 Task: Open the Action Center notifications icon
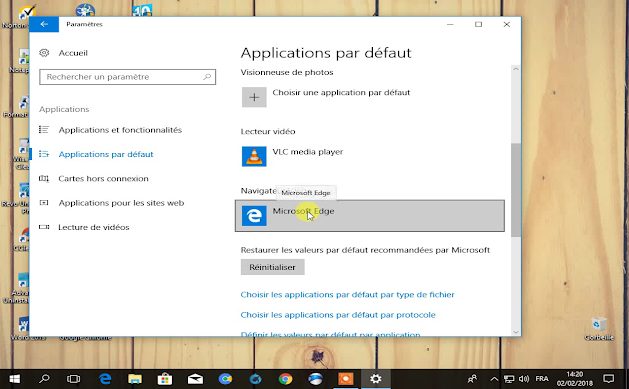[609, 379]
